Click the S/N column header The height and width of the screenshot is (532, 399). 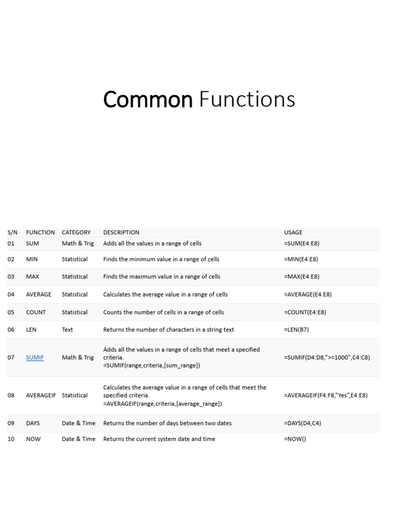[12, 232]
